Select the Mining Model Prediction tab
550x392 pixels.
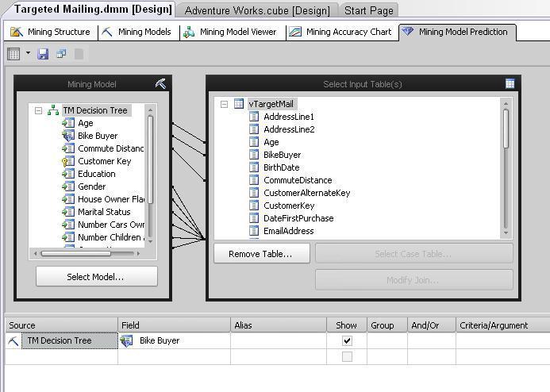(x=456, y=32)
